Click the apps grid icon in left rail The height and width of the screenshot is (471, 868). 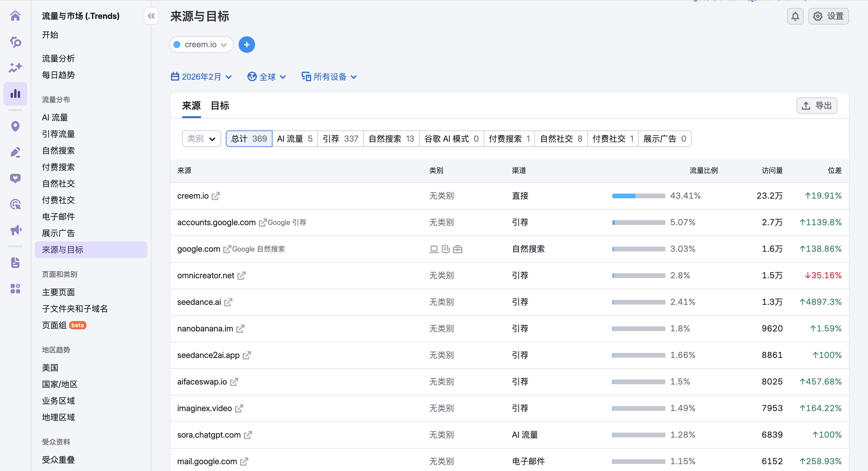[x=15, y=289]
